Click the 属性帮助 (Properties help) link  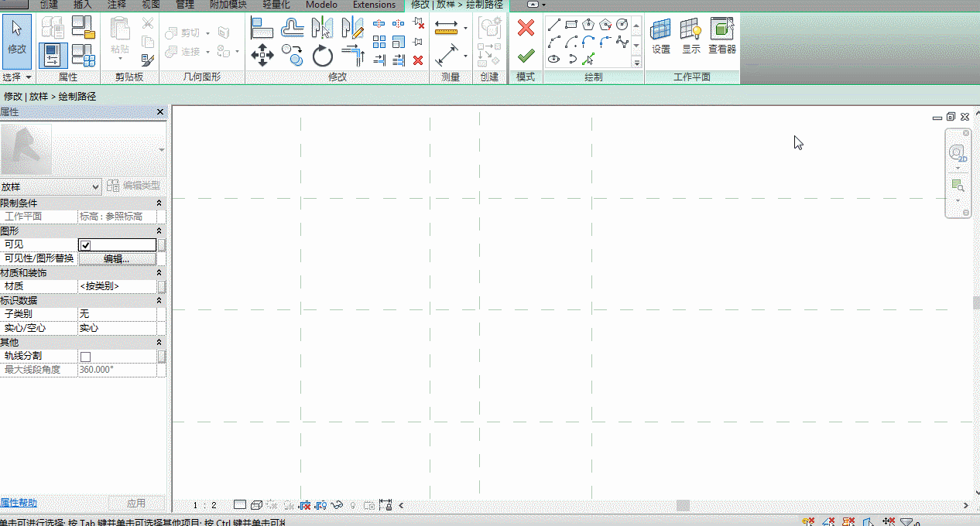(x=19, y=503)
